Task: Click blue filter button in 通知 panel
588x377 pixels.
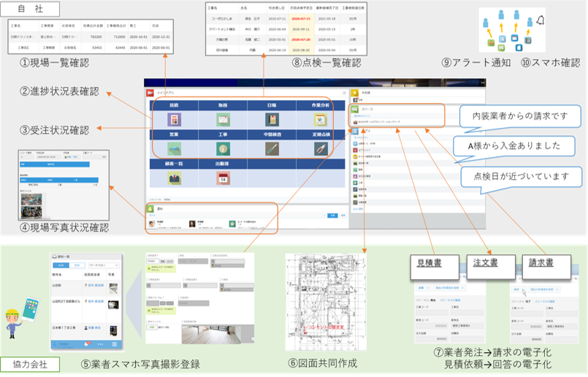Action: click(332, 216)
